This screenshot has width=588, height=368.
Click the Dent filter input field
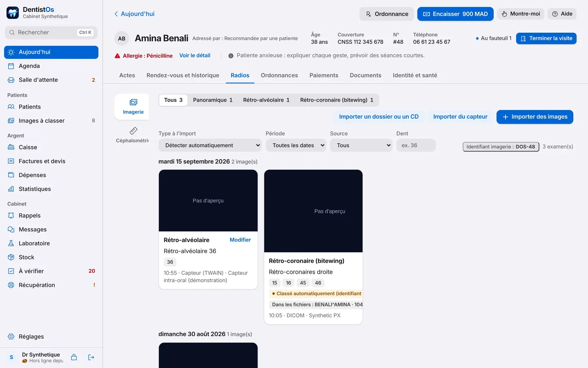(x=416, y=145)
